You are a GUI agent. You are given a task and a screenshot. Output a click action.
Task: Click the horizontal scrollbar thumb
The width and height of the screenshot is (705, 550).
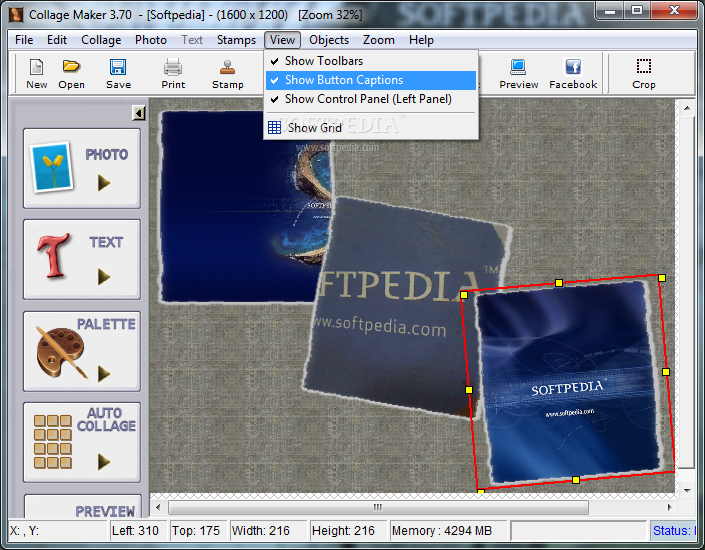pos(378,507)
